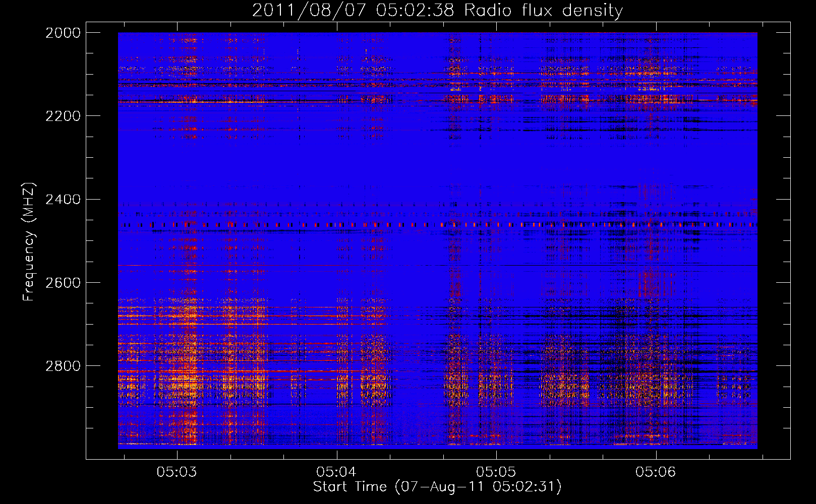816x504 pixels.
Task: Click the 2800 frequency tick label
Action: click(63, 366)
